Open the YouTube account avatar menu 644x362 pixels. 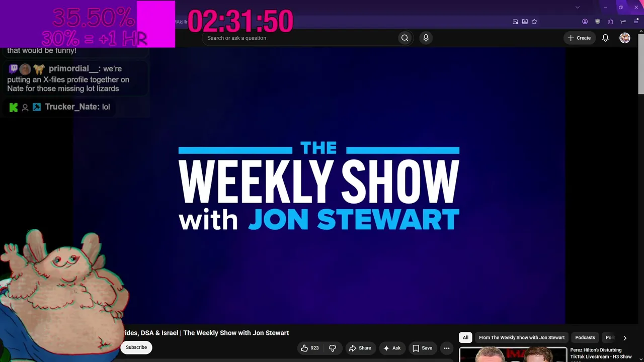click(625, 38)
